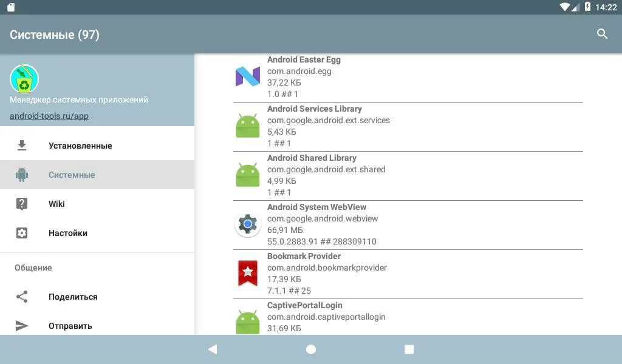Click the send arrow icon beside Отправить
The height and width of the screenshot is (364, 622).
pos(22,326)
